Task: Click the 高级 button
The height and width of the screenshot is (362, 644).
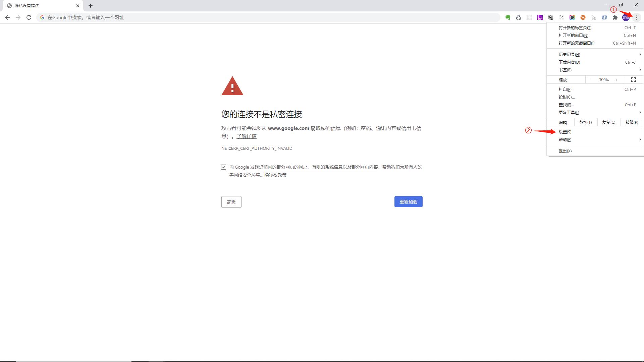Action: 231,202
